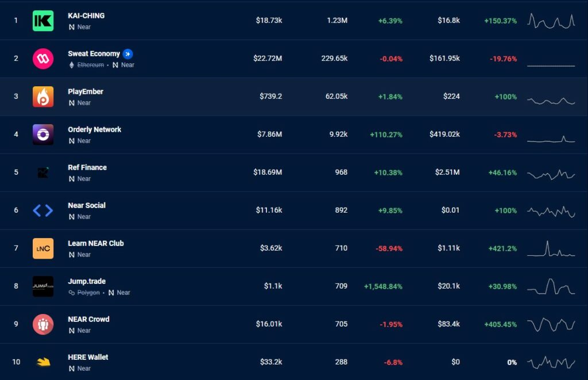Click the Jump.trade sparkline chart
588x380 pixels.
tap(551, 286)
